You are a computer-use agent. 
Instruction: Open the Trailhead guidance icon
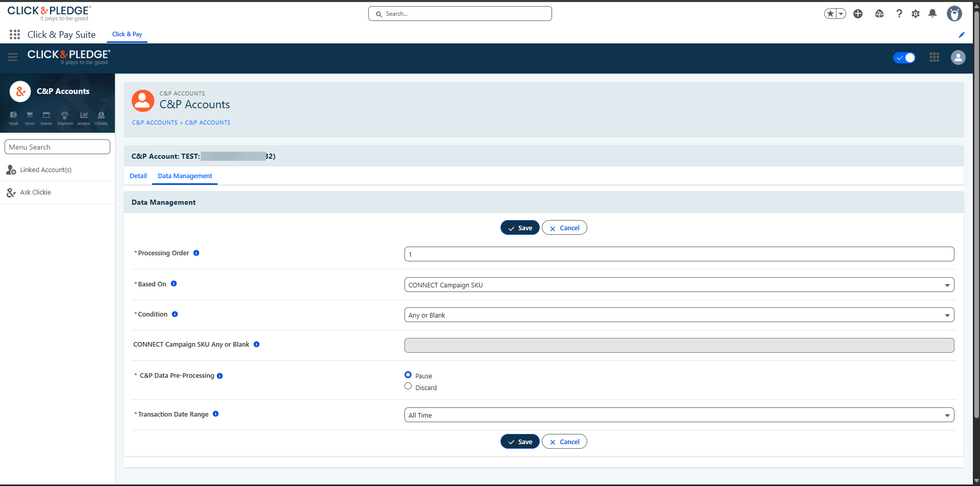click(879, 14)
